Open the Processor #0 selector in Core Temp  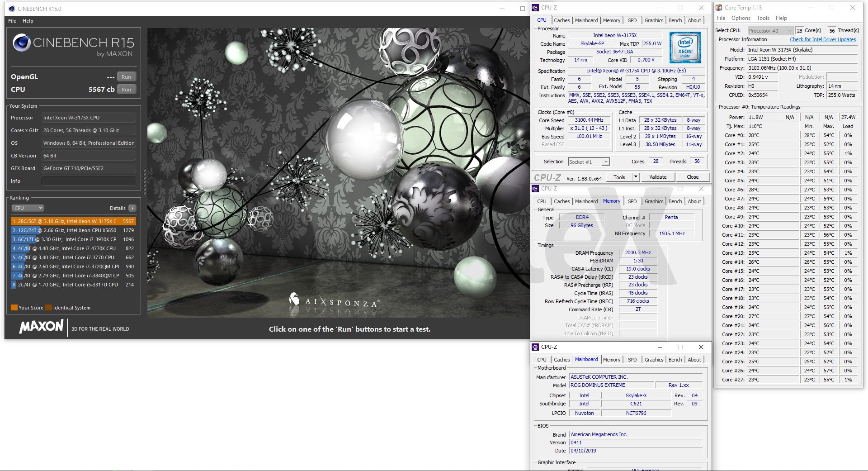770,31
